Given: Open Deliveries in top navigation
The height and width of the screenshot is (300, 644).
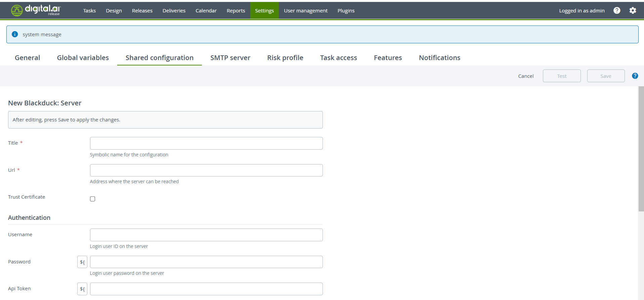Looking at the screenshot, I should click(174, 11).
